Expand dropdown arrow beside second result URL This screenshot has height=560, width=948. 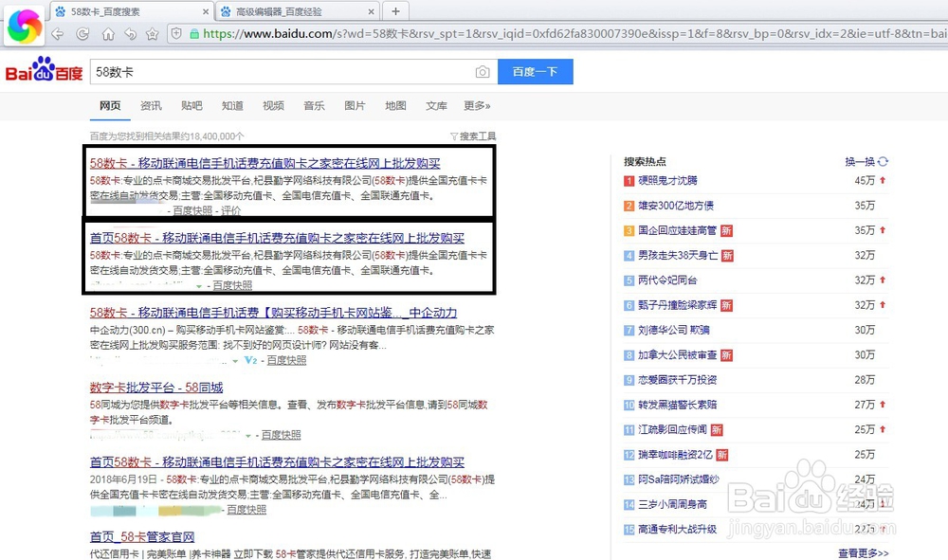pyautogui.click(x=199, y=286)
